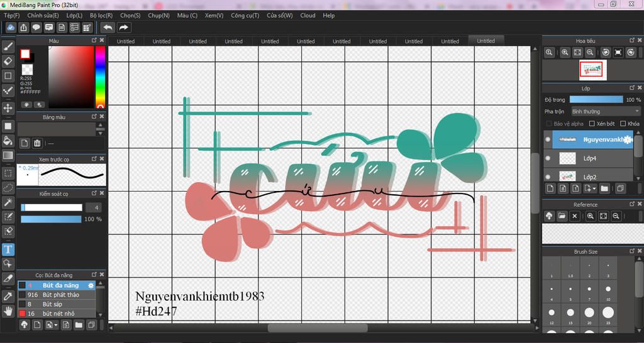This screenshot has height=343, width=644.
Task: Click the cloud save icon in toolbar
Action: tap(11, 28)
